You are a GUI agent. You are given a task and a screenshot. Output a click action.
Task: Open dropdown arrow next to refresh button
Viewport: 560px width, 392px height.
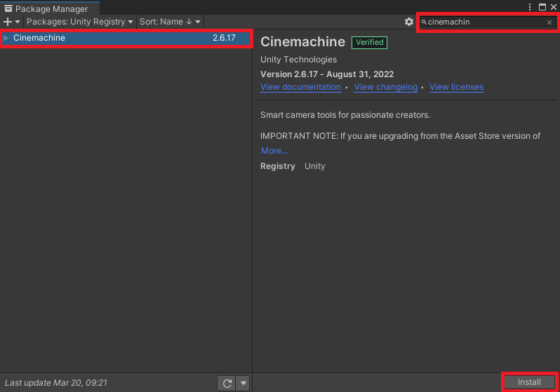(x=244, y=383)
